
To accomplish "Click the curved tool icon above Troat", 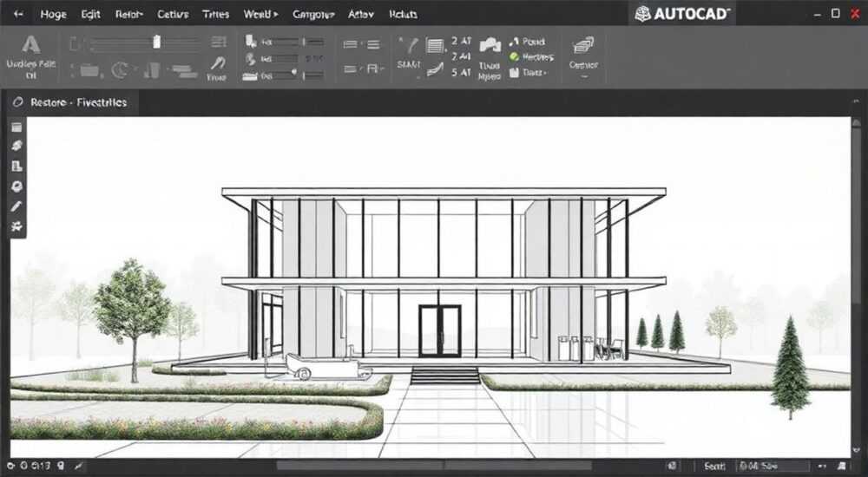I will 217,63.
